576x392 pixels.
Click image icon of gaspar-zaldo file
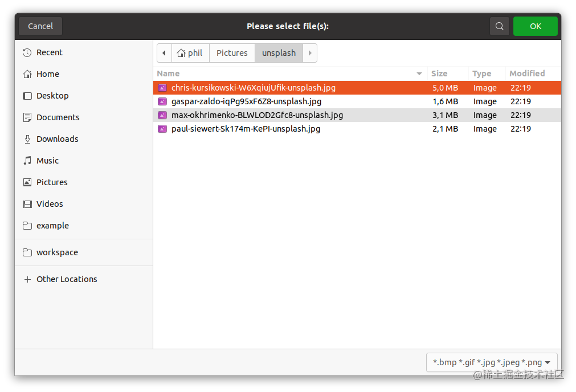click(x=162, y=101)
